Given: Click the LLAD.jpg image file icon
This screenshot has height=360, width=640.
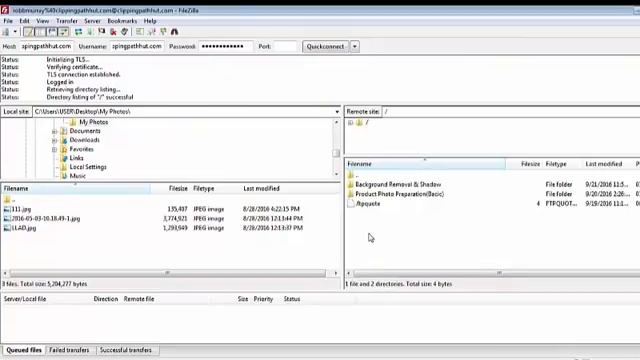Looking at the screenshot, I should [7, 228].
